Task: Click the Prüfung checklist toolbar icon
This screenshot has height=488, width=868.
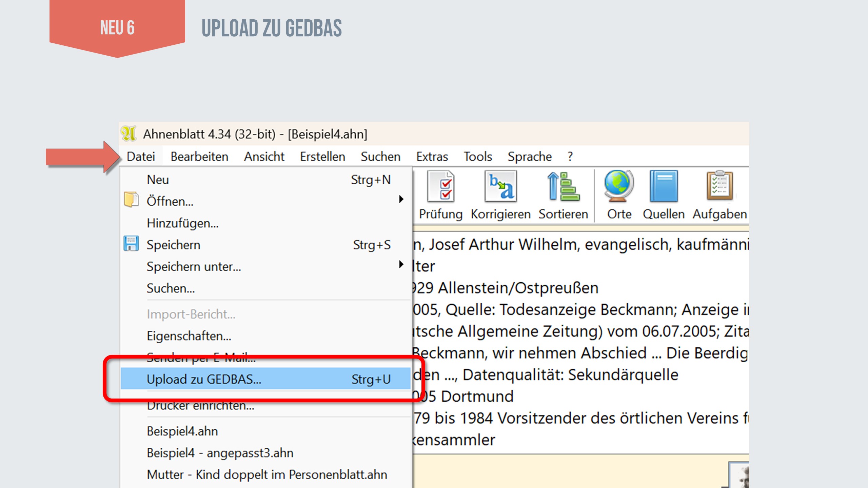Action: (x=440, y=187)
